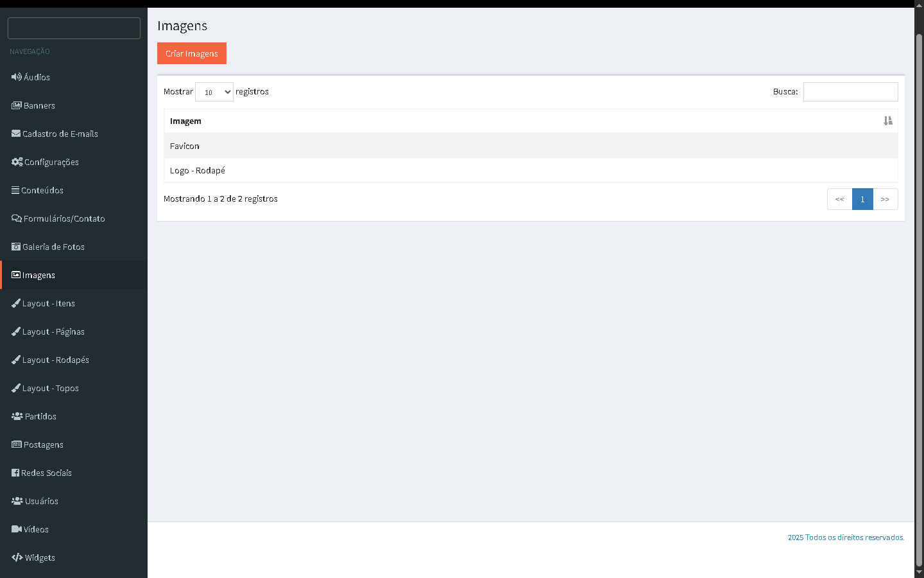Go to previous page with << button

(x=839, y=199)
